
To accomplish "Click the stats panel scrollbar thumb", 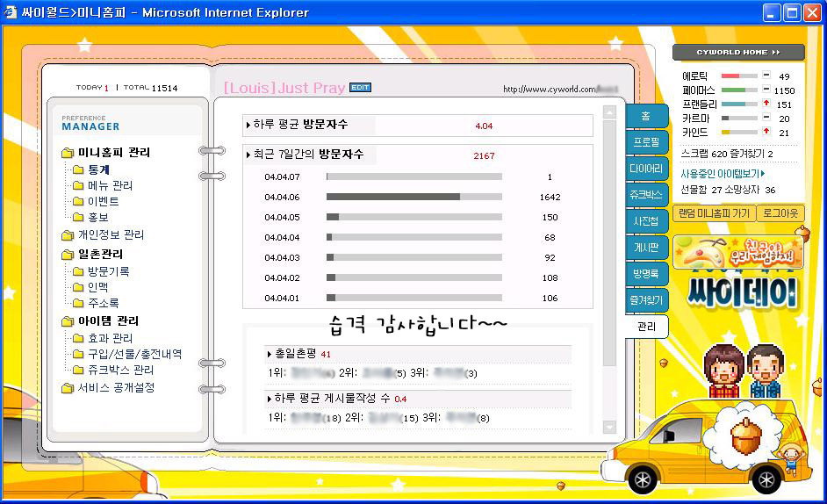I will click(x=609, y=242).
